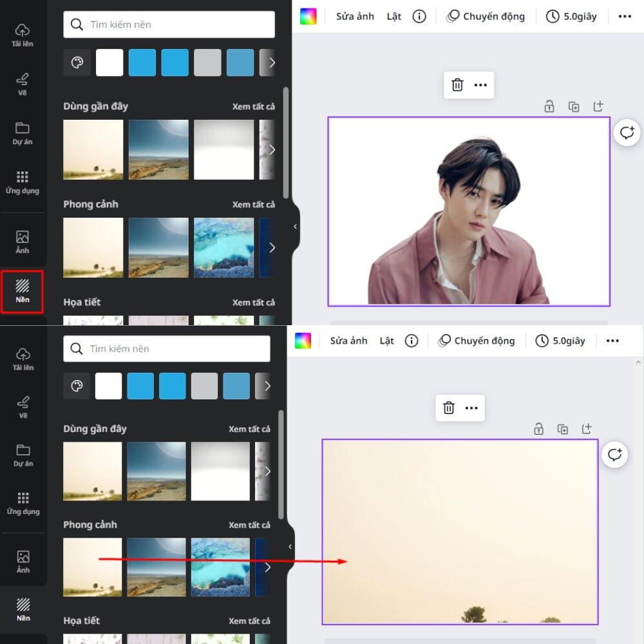Click the upper Tìm kiếm nền search field
The image size is (644, 644).
point(169,24)
